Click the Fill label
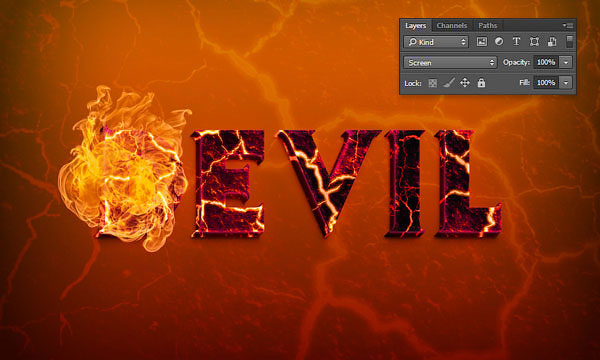 [x=525, y=83]
